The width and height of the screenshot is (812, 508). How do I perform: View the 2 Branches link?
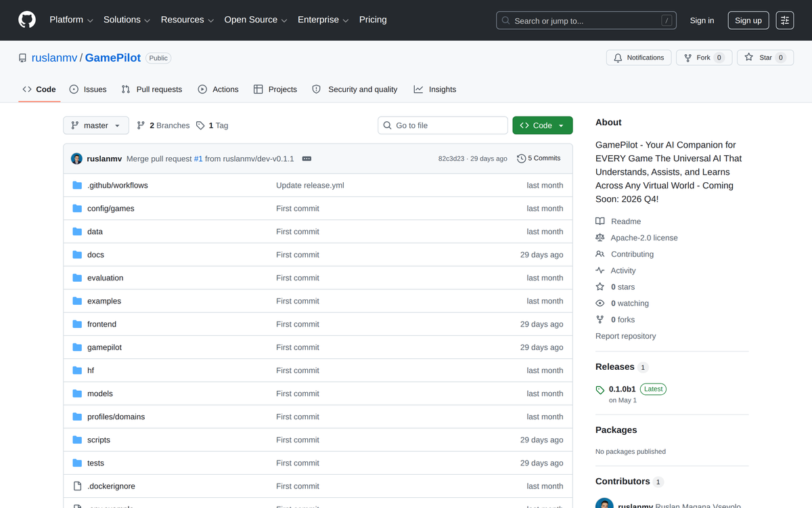click(x=163, y=125)
